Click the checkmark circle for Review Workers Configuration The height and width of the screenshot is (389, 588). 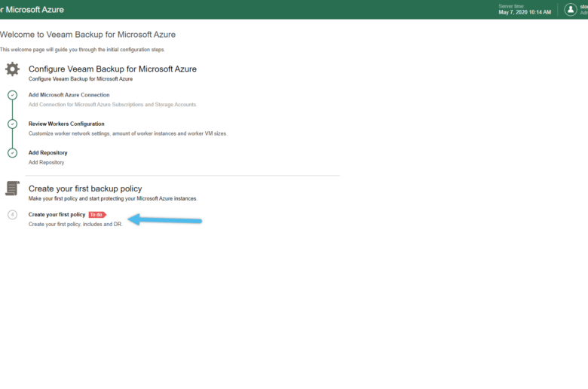tap(12, 124)
